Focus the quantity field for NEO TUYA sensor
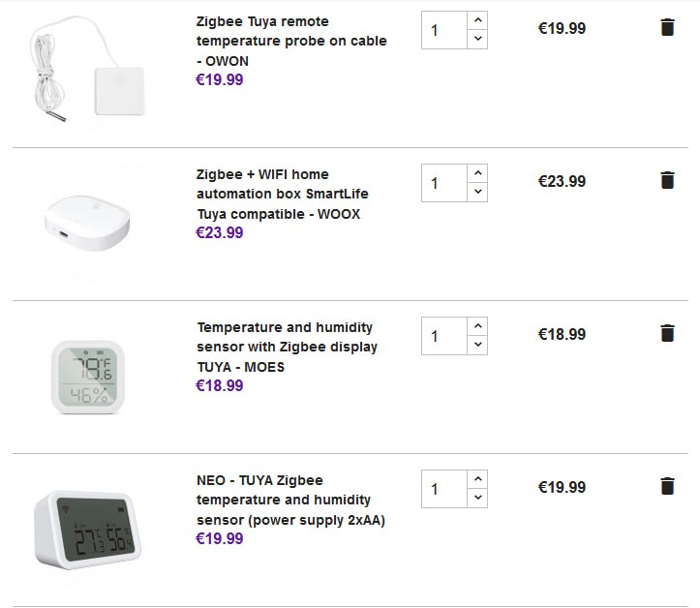The width and height of the screenshot is (700, 608). 444,489
